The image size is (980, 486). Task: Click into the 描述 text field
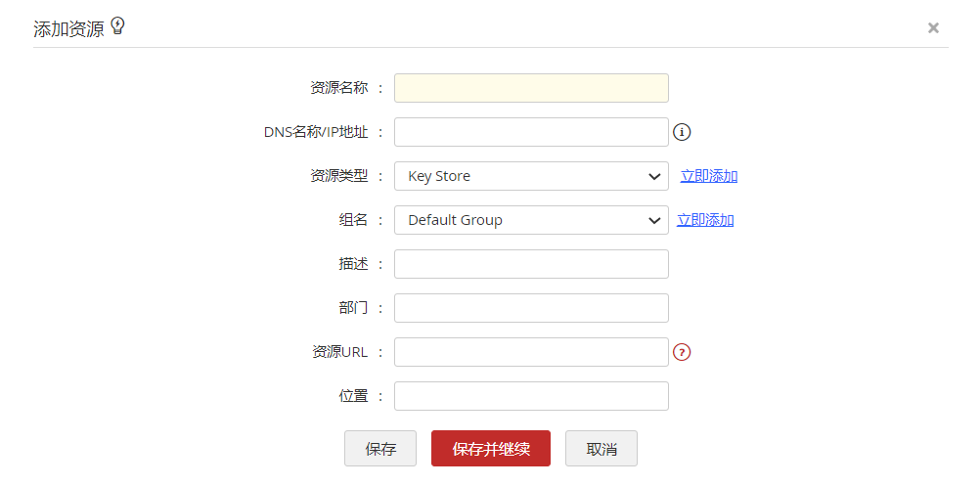[531, 264]
